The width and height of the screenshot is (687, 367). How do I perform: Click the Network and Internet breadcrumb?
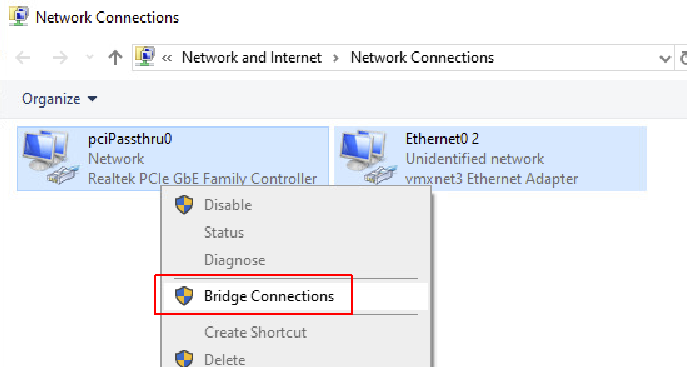tap(252, 57)
